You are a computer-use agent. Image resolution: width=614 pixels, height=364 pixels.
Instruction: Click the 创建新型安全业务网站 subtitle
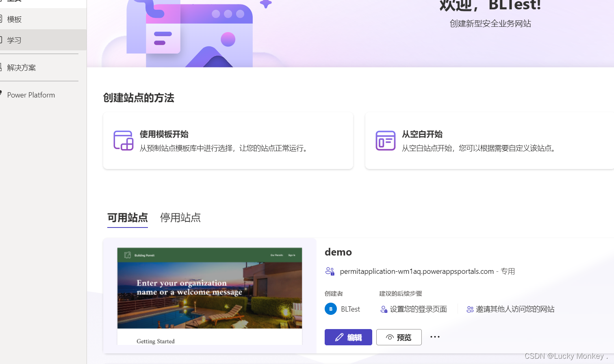point(490,24)
